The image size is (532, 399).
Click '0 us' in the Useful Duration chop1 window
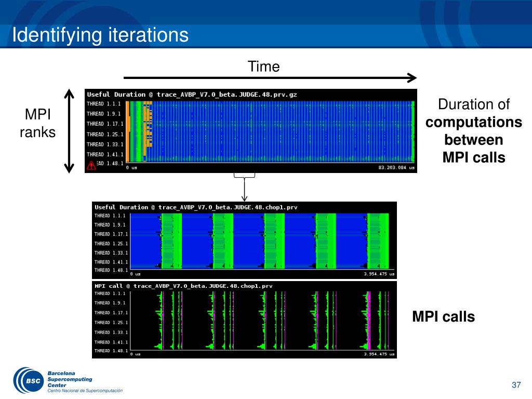click(x=136, y=274)
